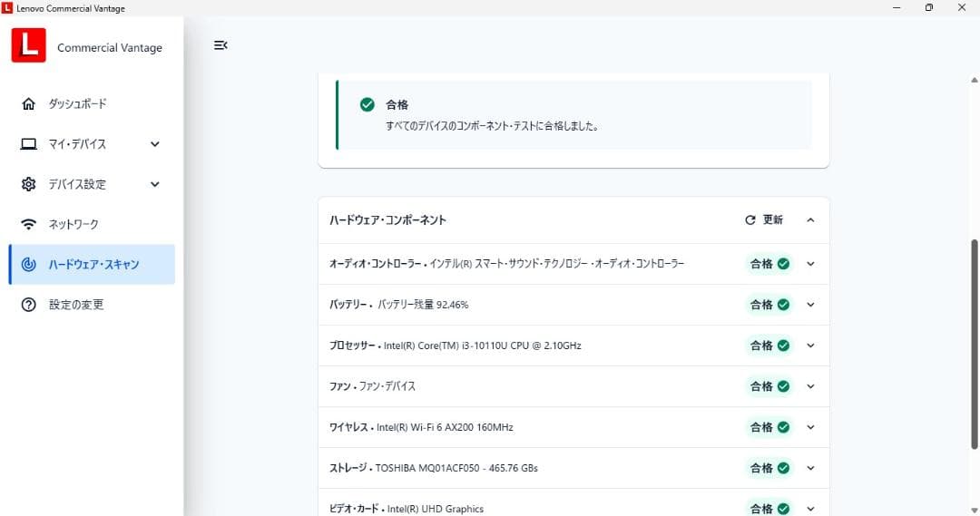Click the ネットワーク Wi-Fi icon
Image resolution: width=980 pixels, height=516 pixels.
[x=29, y=224]
